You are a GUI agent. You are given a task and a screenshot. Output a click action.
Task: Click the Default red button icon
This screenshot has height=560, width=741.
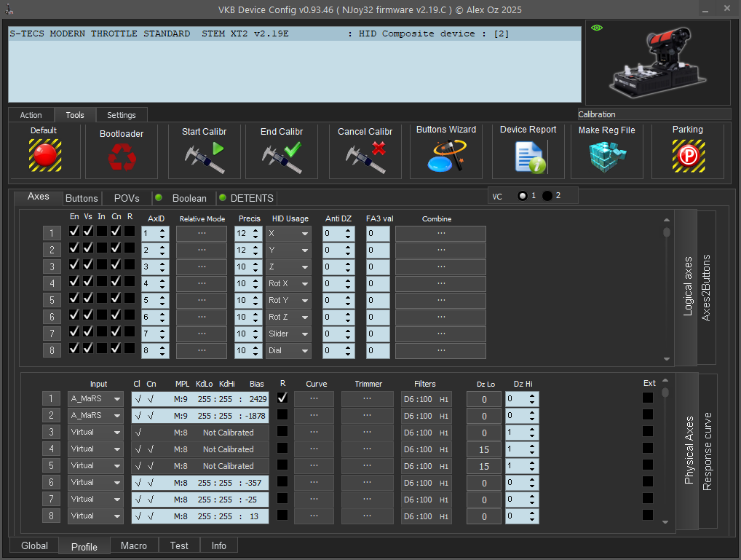tap(45, 155)
